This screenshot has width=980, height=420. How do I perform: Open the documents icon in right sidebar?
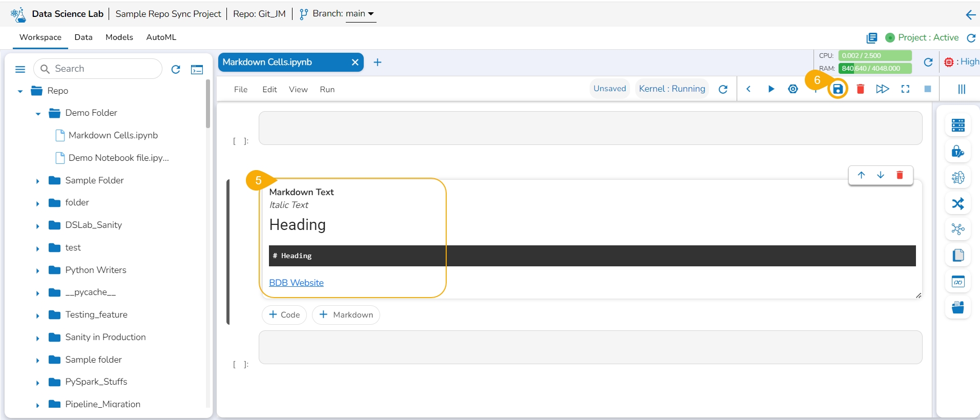pyautogui.click(x=958, y=255)
